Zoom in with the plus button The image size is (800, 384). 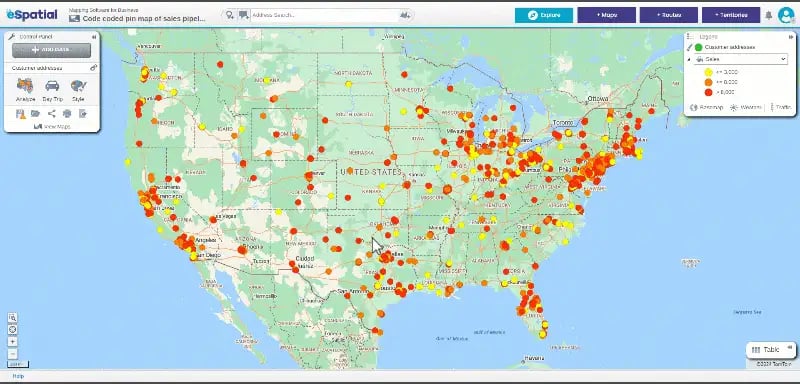13,342
